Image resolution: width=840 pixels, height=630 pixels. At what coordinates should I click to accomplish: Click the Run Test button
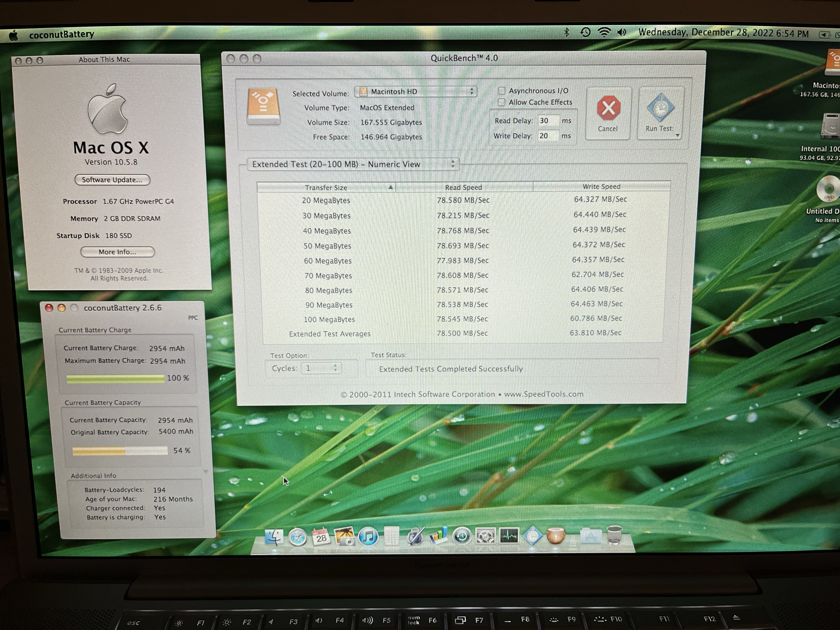click(x=660, y=113)
